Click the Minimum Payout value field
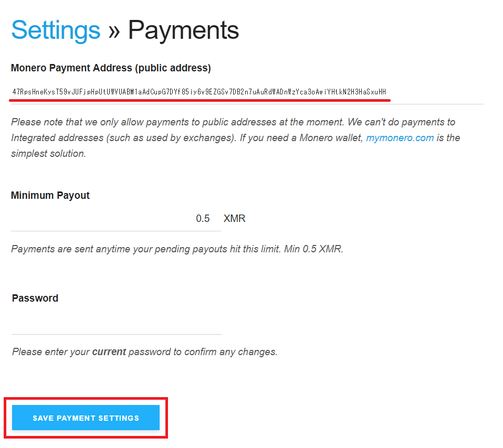 point(116,219)
